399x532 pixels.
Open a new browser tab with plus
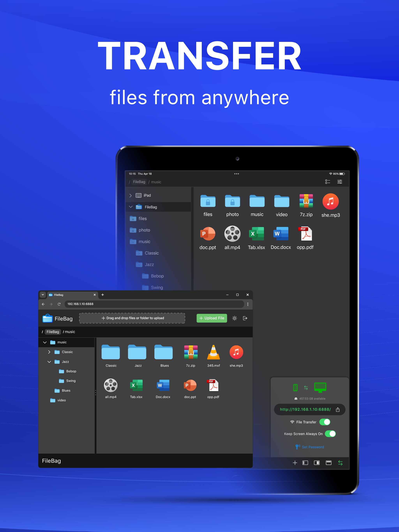[x=102, y=295]
